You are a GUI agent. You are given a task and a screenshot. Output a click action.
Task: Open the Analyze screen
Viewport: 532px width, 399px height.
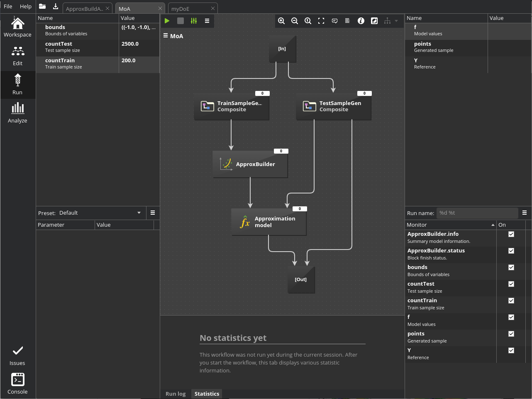point(17,113)
